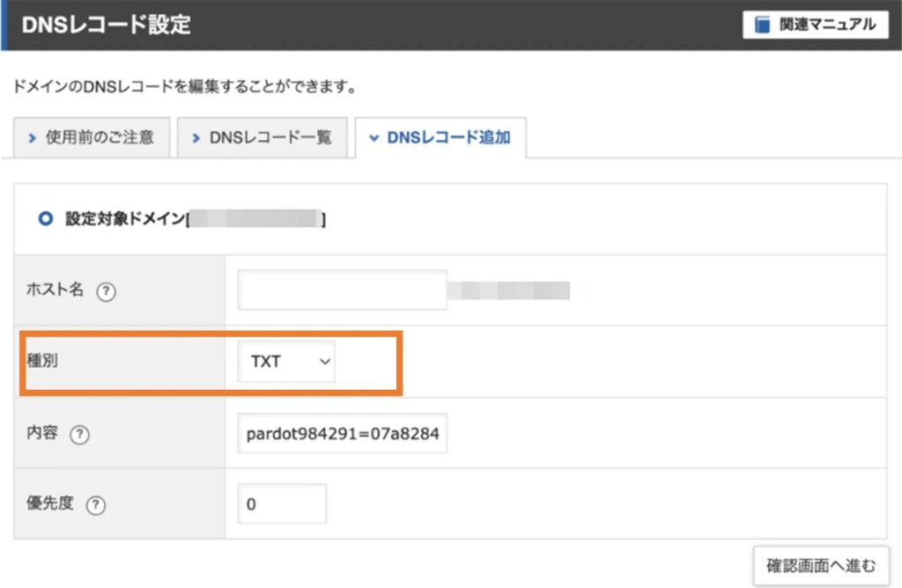The height and width of the screenshot is (588, 902).
Task: Open the help icon next to 優先度
Action: (95, 504)
